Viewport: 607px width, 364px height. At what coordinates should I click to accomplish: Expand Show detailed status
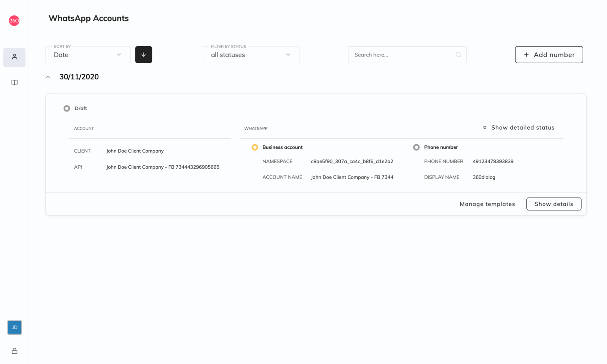518,127
